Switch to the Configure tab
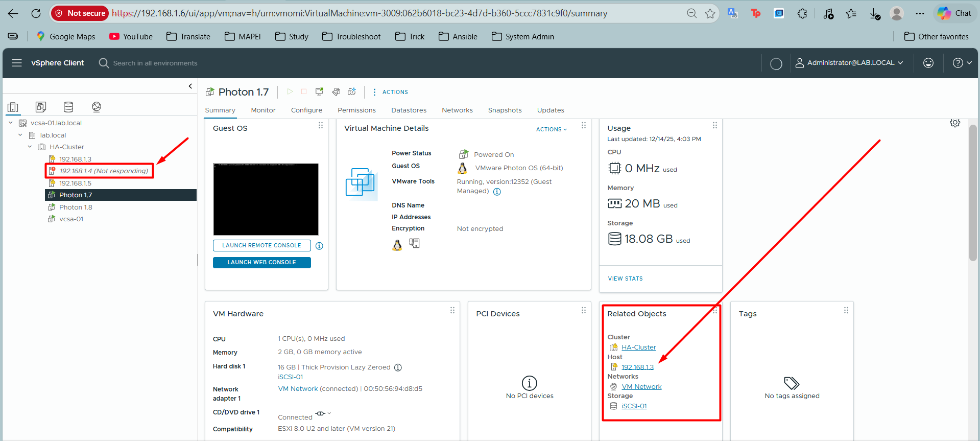Screen dimensions: 980x441 tap(306, 110)
